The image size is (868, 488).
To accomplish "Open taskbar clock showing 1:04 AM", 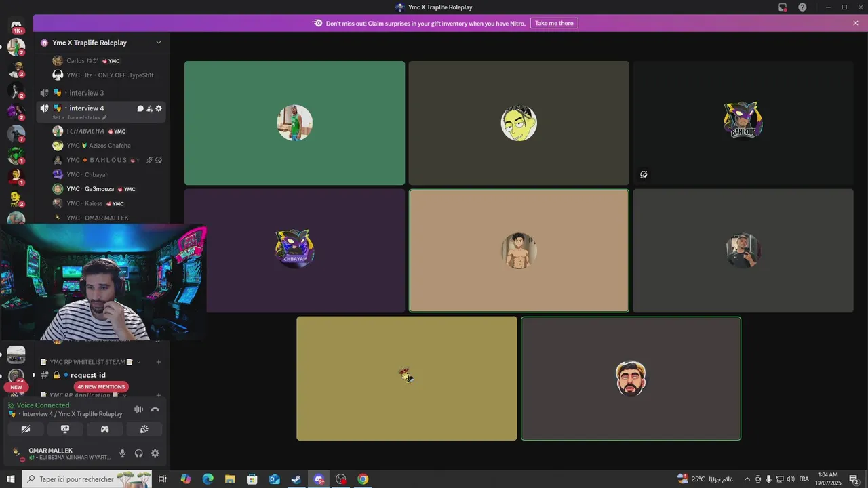I will (x=828, y=479).
